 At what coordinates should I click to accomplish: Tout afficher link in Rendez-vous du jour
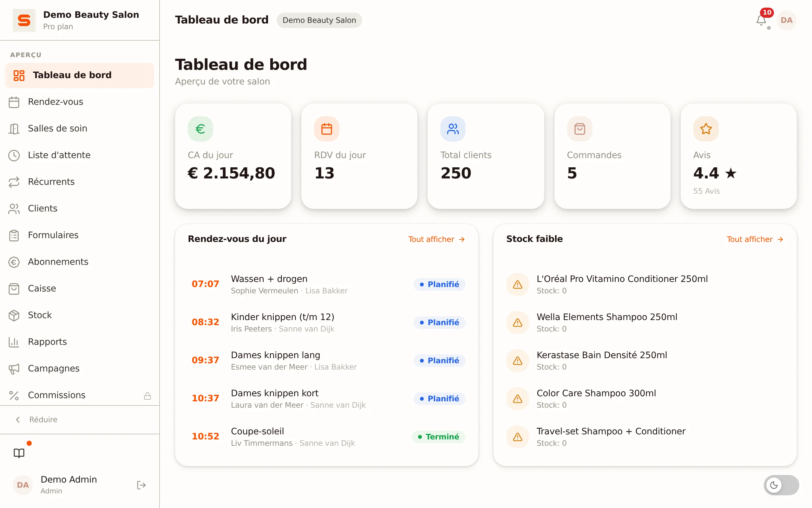436,239
